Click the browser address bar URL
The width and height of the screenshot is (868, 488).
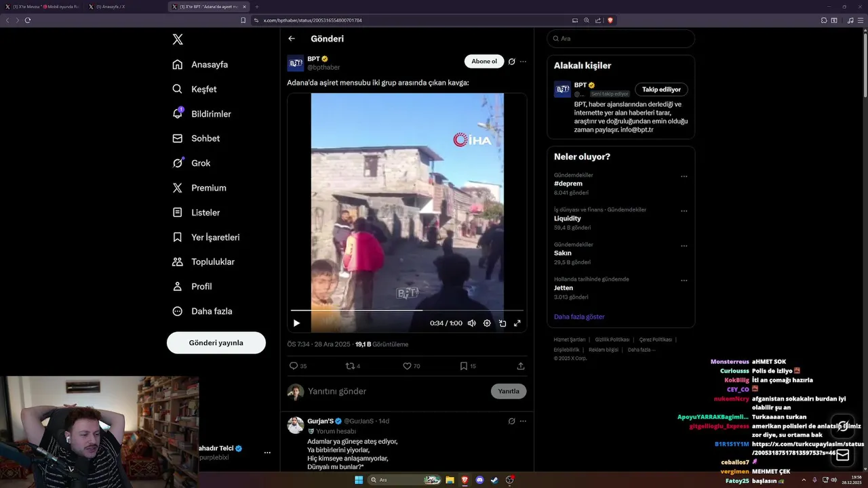[313, 20]
